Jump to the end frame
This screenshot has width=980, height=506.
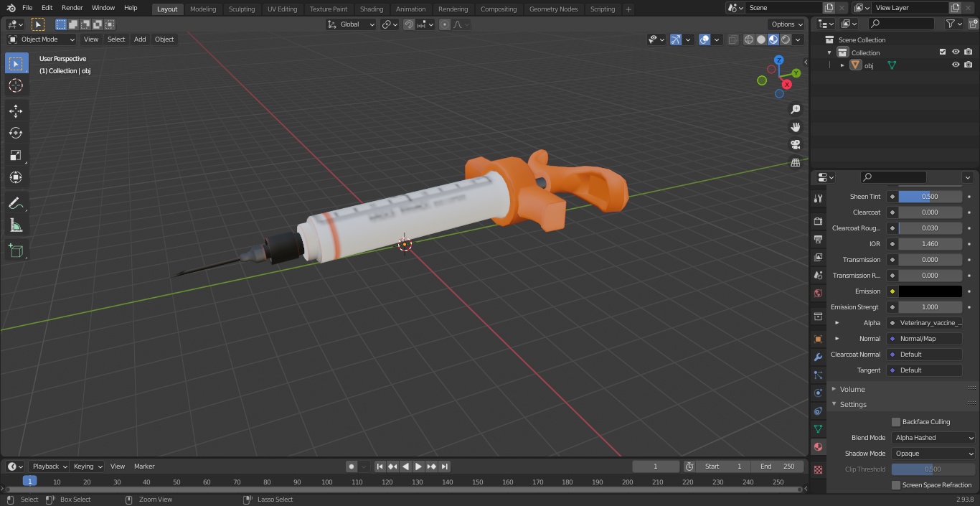pyautogui.click(x=444, y=467)
